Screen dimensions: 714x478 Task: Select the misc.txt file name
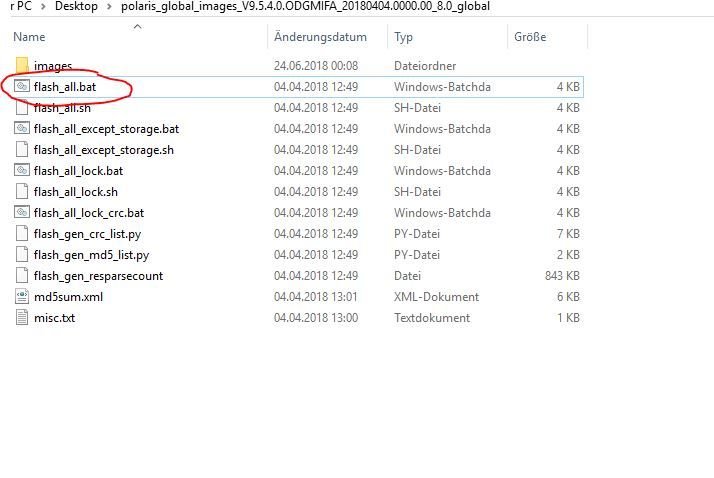coord(54,318)
